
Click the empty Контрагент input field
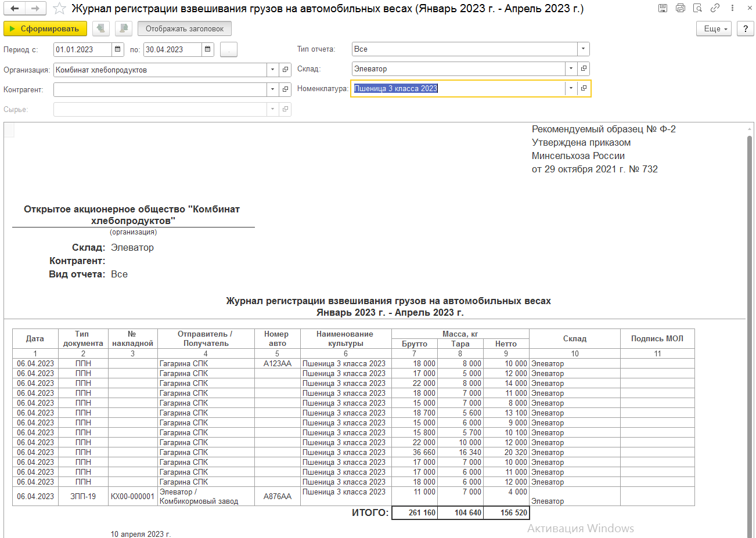click(x=160, y=89)
